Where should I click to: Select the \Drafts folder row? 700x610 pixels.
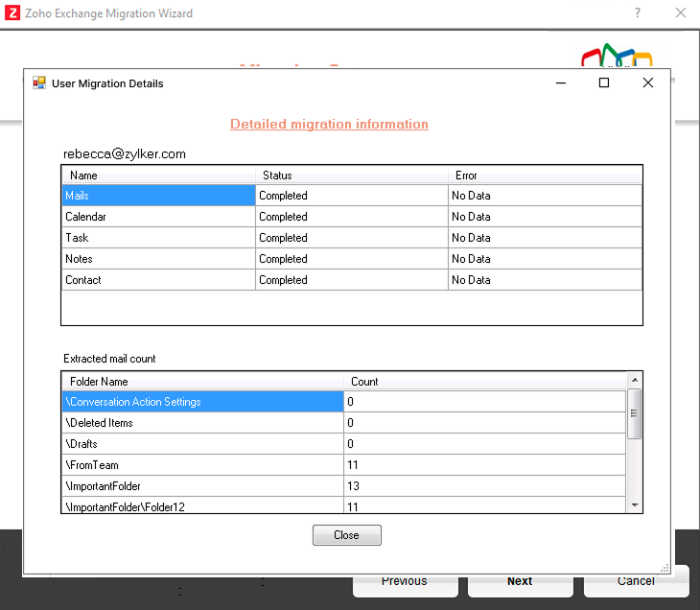click(343, 443)
